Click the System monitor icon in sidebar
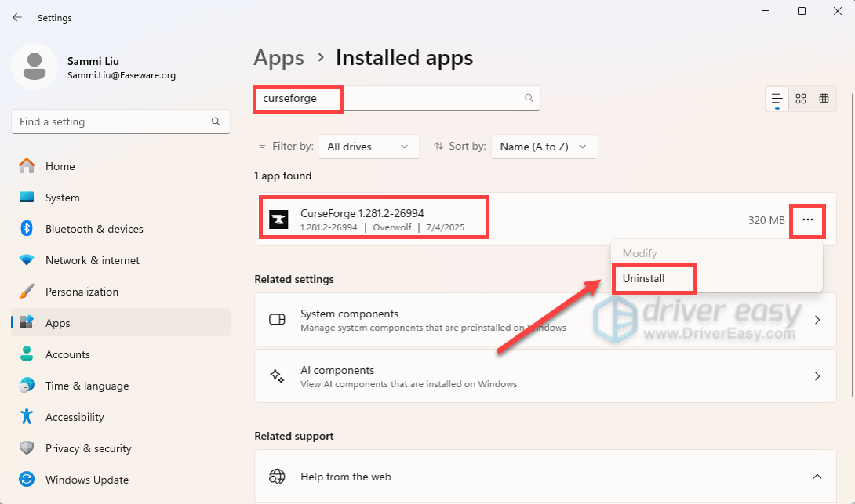 [x=27, y=198]
